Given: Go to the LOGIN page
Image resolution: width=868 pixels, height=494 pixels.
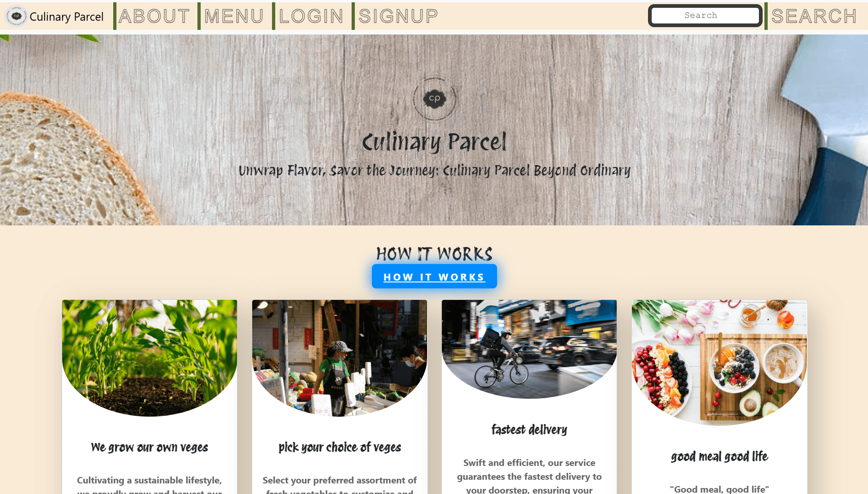Looking at the screenshot, I should (x=311, y=16).
